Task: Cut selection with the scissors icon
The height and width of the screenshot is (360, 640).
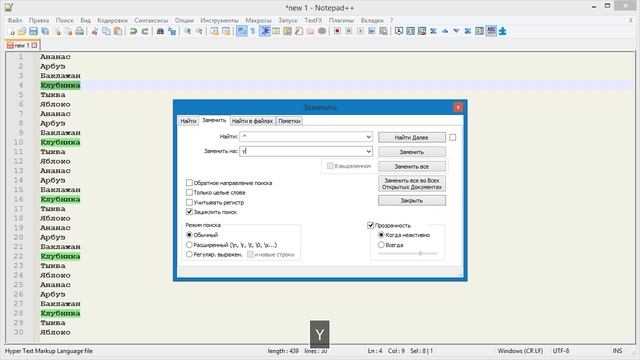Action: click(95, 31)
